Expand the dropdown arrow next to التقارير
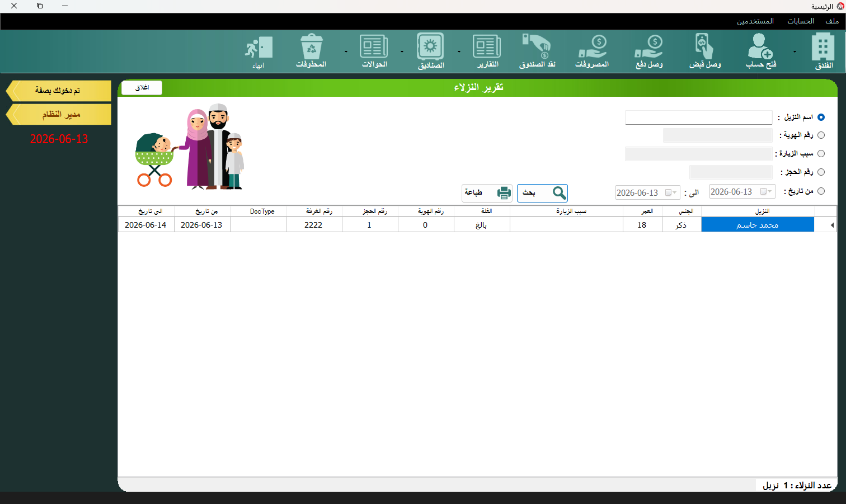Image resolution: width=846 pixels, height=504 pixels. click(459, 51)
